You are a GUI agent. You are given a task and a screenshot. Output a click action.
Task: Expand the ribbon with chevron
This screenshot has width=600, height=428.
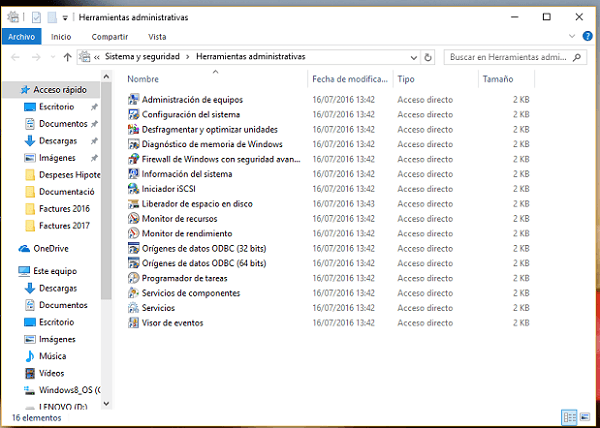[572, 36]
